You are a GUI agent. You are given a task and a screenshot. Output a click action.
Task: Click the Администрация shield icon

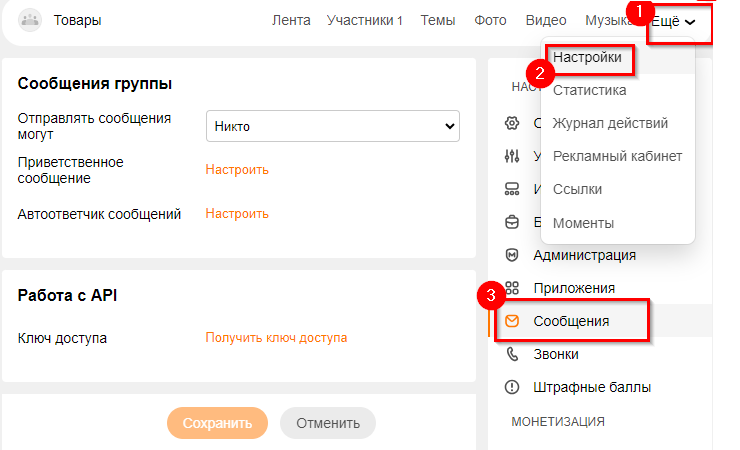coord(513,255)
